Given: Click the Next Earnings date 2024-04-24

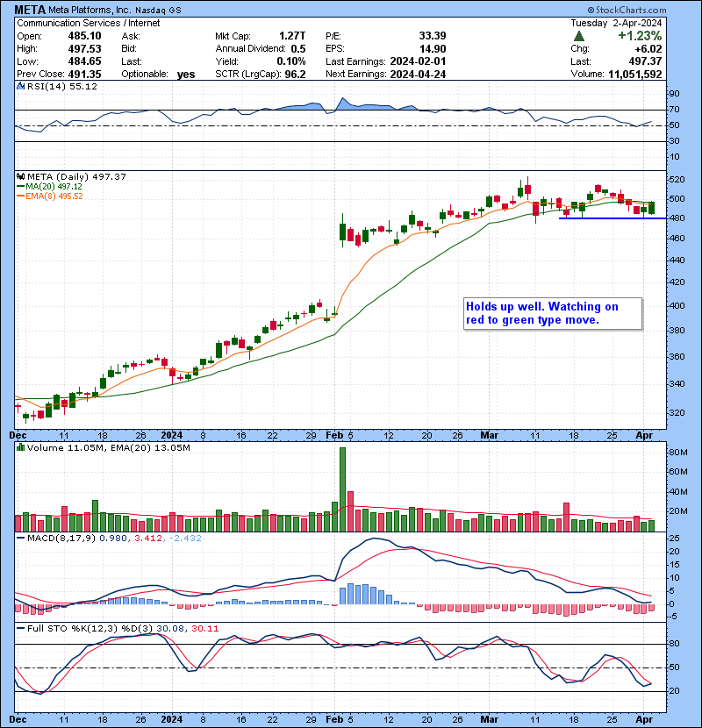Looking at the screenshot, I should pos(418,74).
